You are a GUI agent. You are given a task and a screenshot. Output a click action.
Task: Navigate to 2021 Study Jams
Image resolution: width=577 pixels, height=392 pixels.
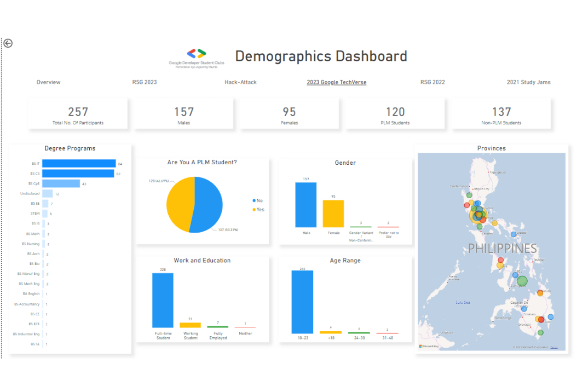[528, 82]
